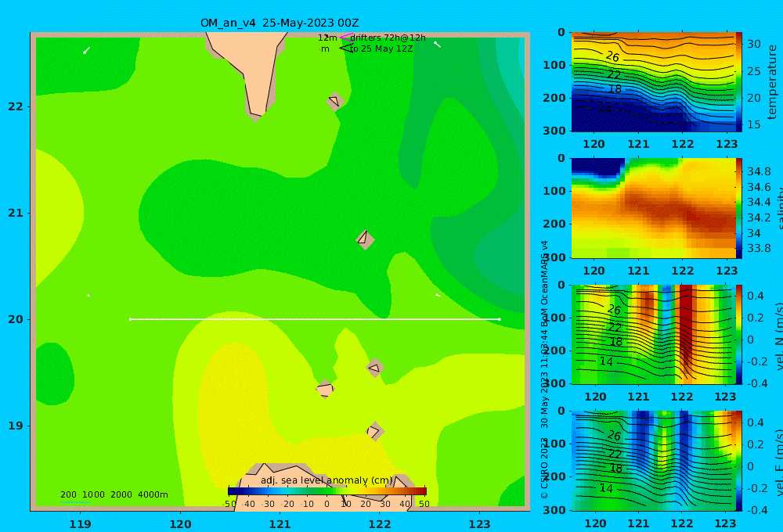Viewport: 783px width, 532px height.
Task: Click the 15 tick on temperature colorbar
Action: pyautogui.click(x=754, y=124)
